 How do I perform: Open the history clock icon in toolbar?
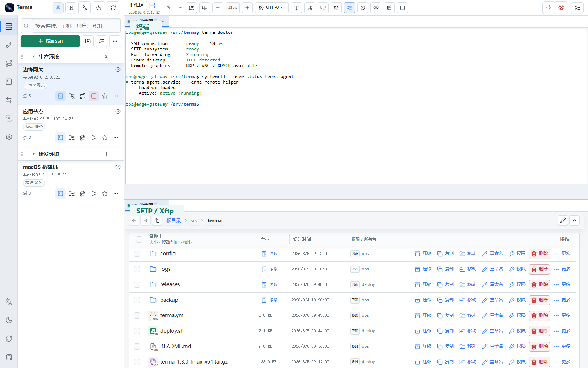pos(363,8)
